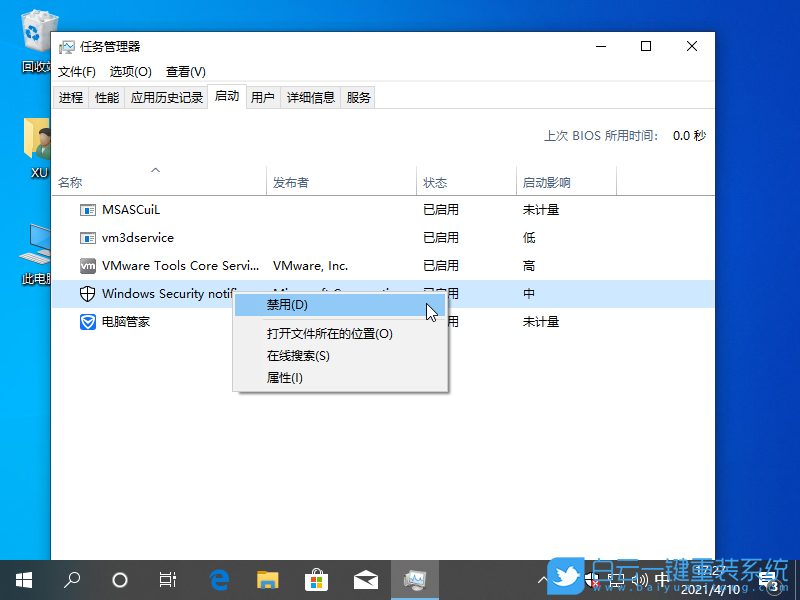Open the Microsoft Store from taskbar

pyautogui.click(x=316, y=578)
